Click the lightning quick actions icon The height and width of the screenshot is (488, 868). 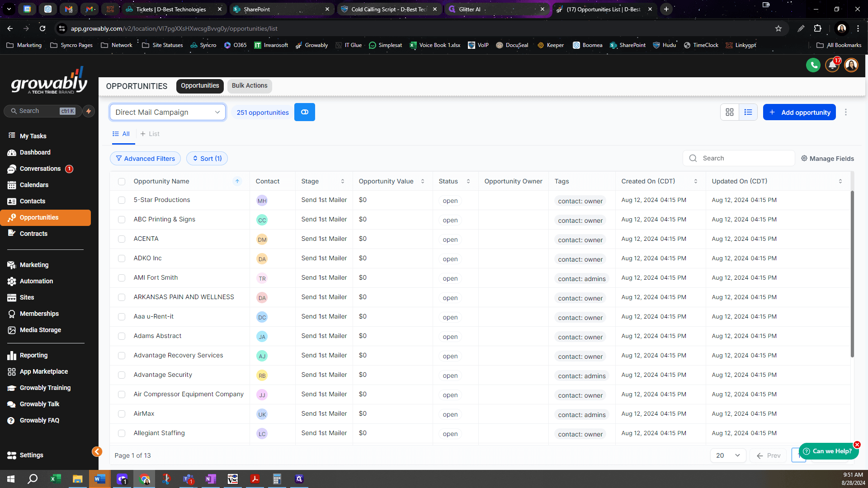click(89, 111)
